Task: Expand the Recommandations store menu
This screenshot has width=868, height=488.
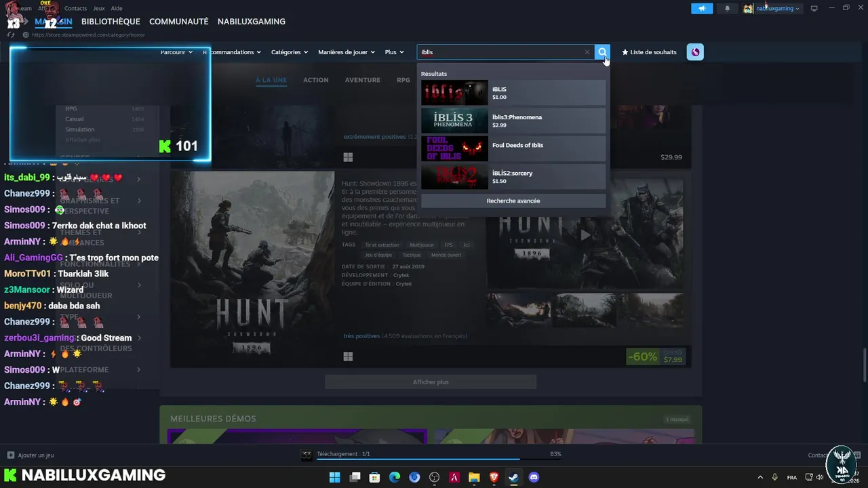Action: [232, 52]
